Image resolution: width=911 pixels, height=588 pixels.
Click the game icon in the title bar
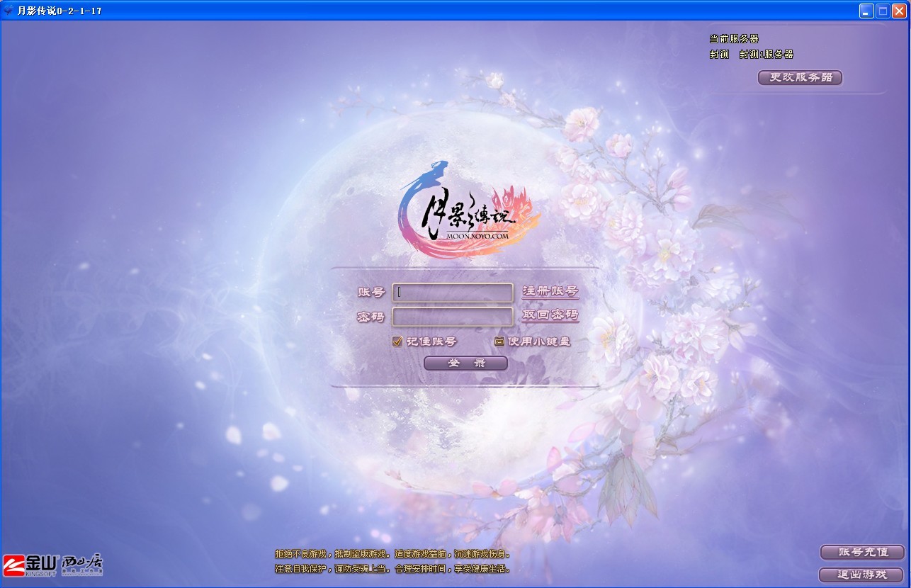pyautogui.click(x=9, y=11)
